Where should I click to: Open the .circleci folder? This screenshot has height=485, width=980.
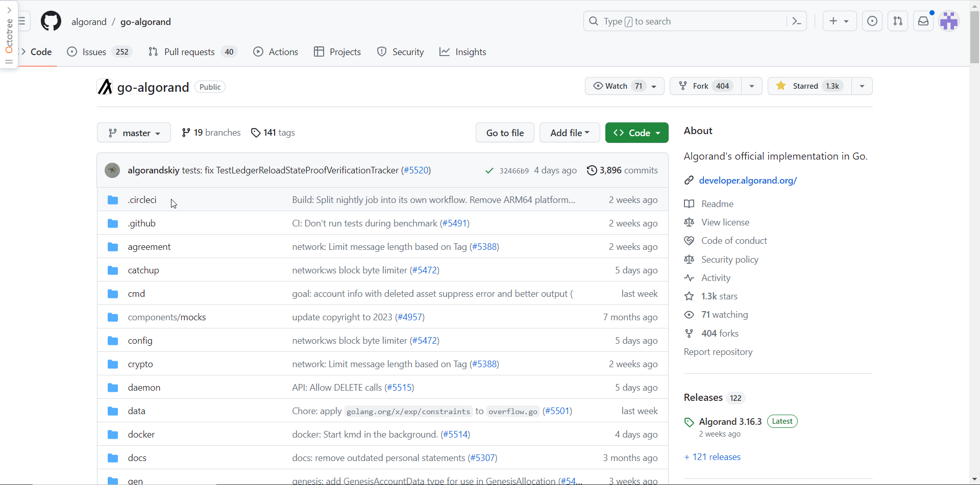(142, 199)
